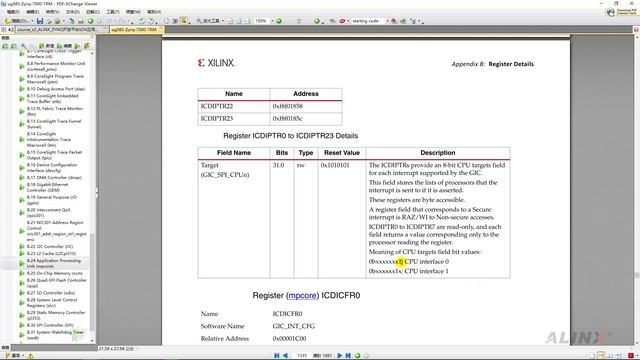
Task: Open bookmark 8.30 SPI Controller
Action: pos(50,325)
